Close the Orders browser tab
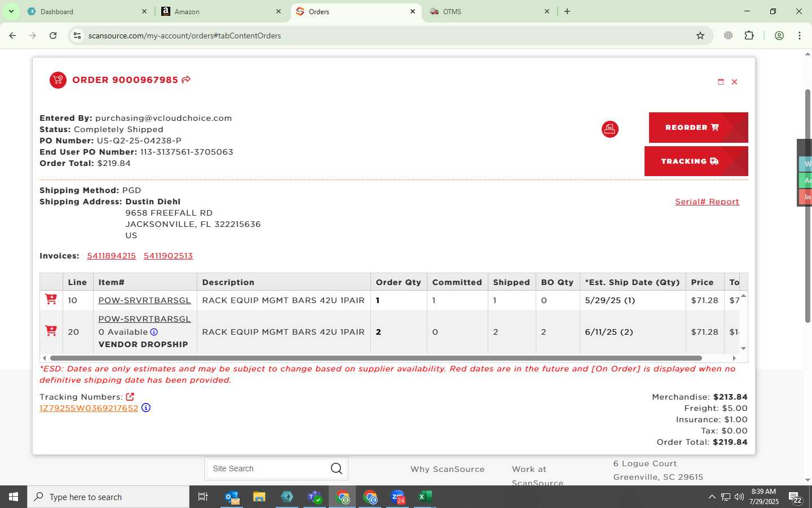 pyautogui.click(x=413, y=11)
